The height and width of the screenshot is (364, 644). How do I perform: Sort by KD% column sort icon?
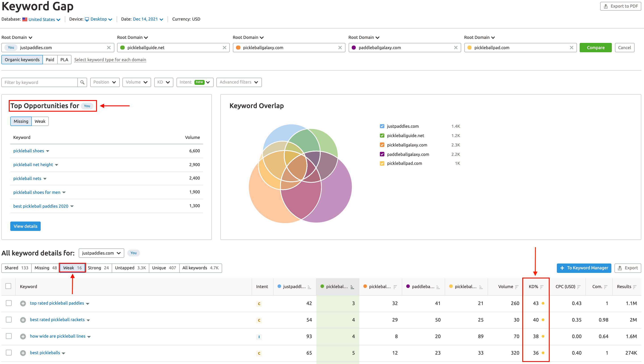coord(542,287)
